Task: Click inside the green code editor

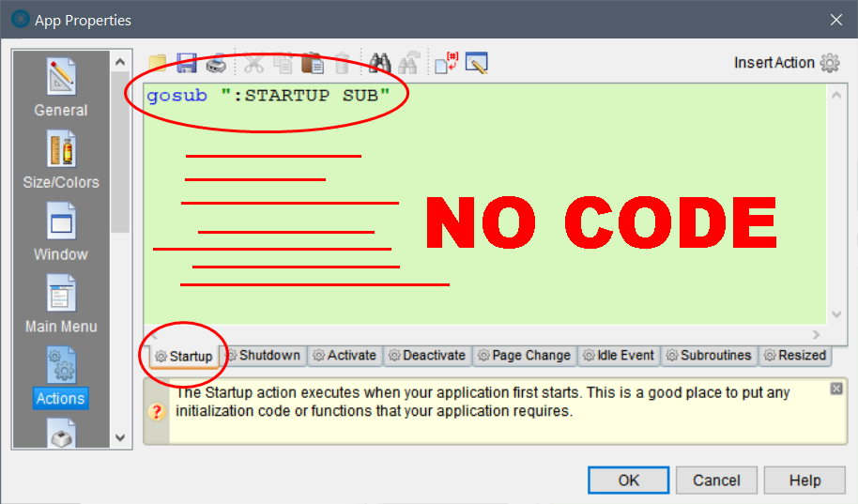Action: click(484, 204)
